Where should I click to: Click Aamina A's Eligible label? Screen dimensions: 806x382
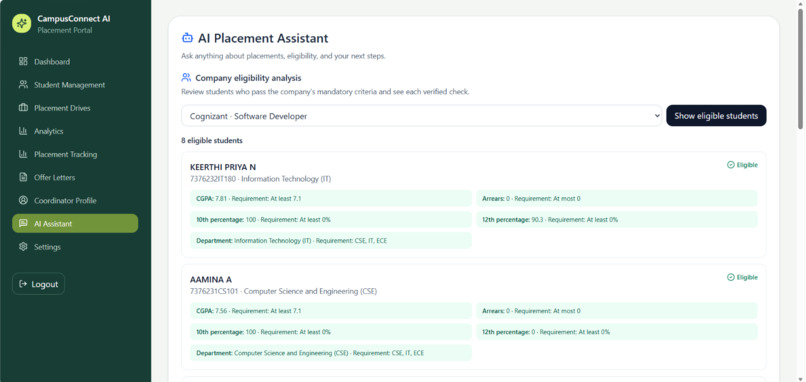tap(747, 278)
